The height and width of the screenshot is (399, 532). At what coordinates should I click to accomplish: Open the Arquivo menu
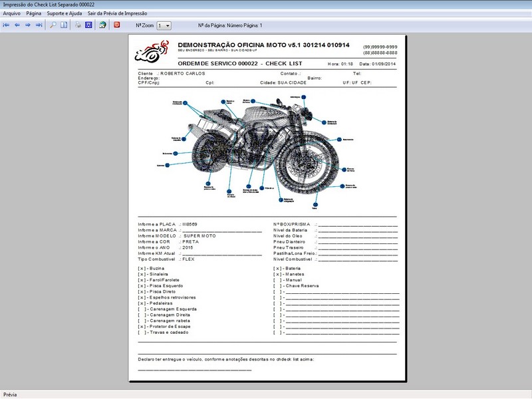(x=12, y=13)
